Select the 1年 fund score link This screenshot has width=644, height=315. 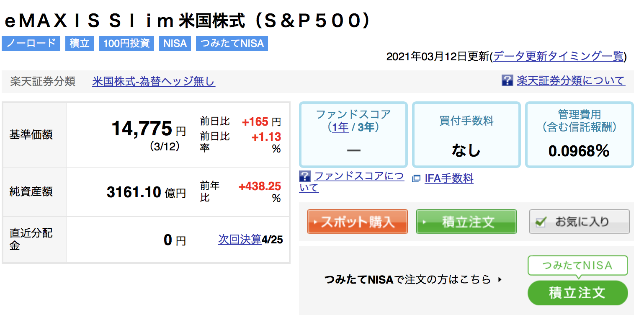click(x=340, y=127)
